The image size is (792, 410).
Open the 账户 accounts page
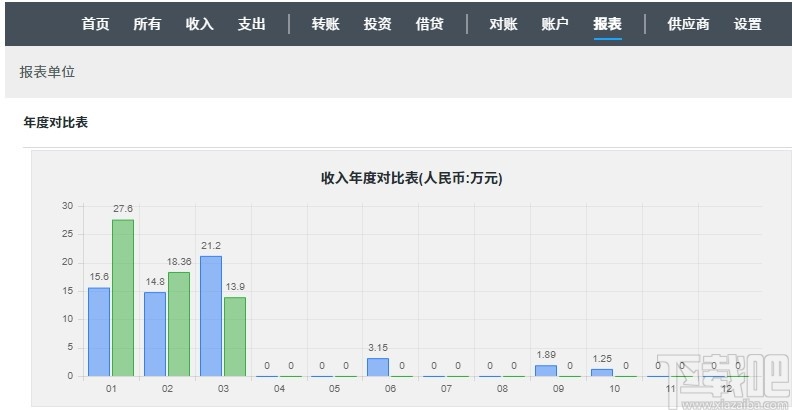coord(555,24)
